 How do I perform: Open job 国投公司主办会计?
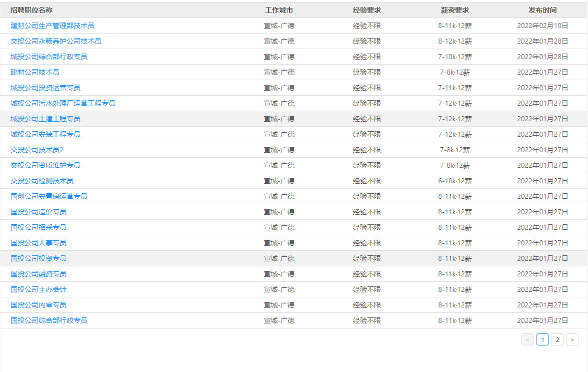click(38, 289)
